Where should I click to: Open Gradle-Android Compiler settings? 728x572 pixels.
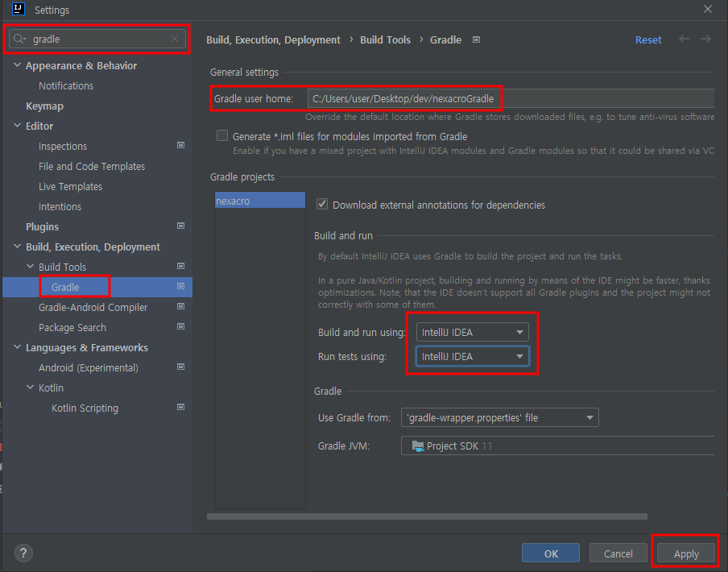93,308
